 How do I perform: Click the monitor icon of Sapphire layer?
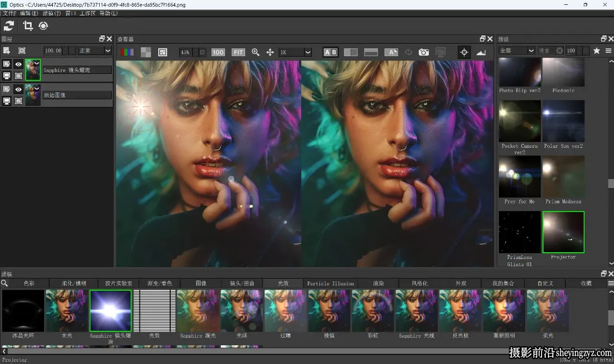7,76
